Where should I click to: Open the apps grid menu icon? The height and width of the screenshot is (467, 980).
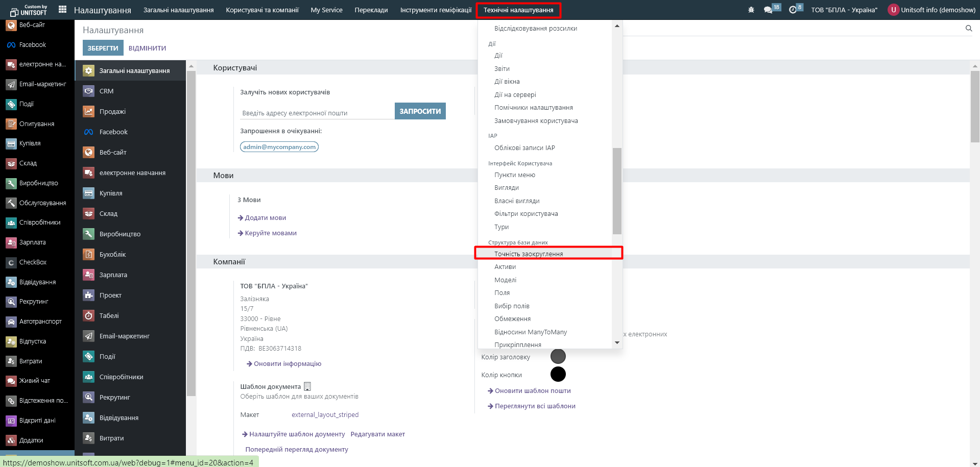click(63, 9)
